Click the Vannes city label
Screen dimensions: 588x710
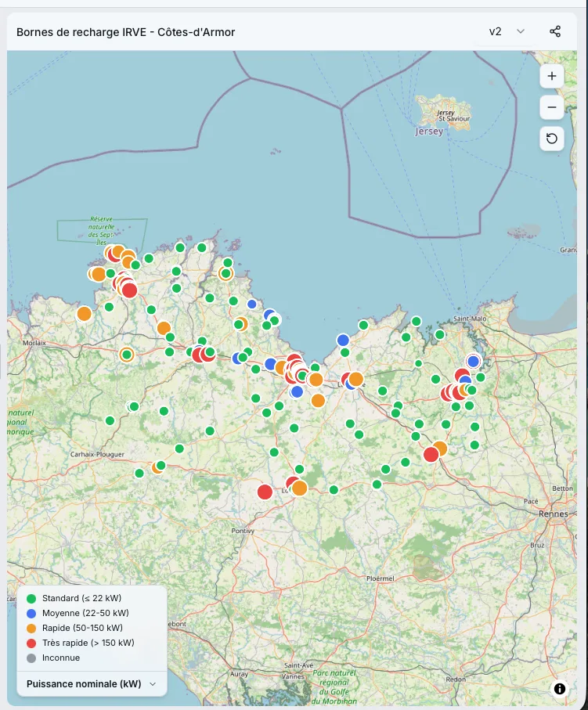(x=293, y=676)
